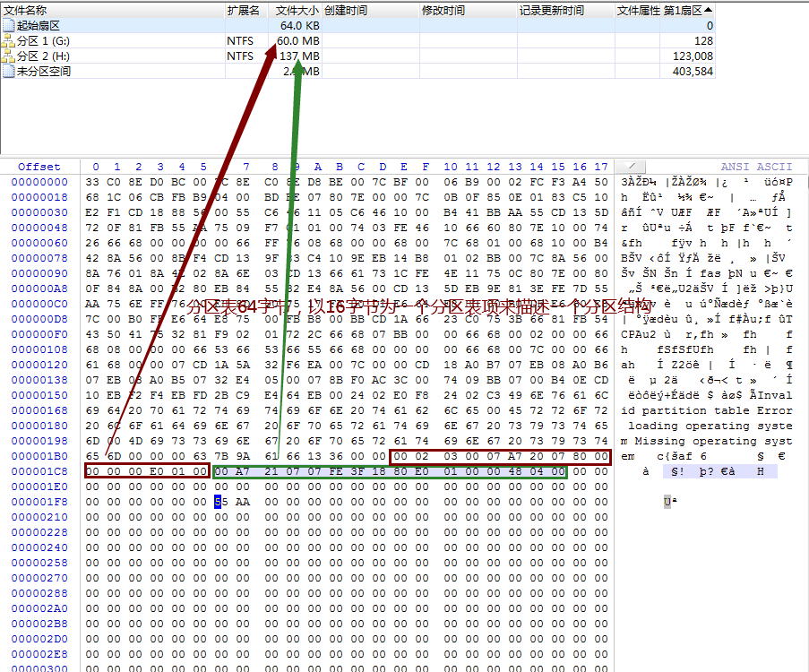
Task: Click offset label 000001C8
Action: [39, 471]
